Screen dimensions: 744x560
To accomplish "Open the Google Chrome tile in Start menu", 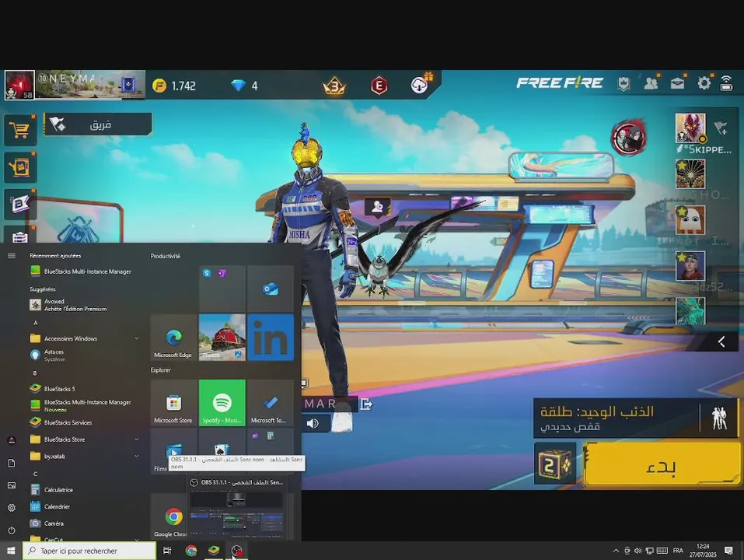I will click(169, 516).
